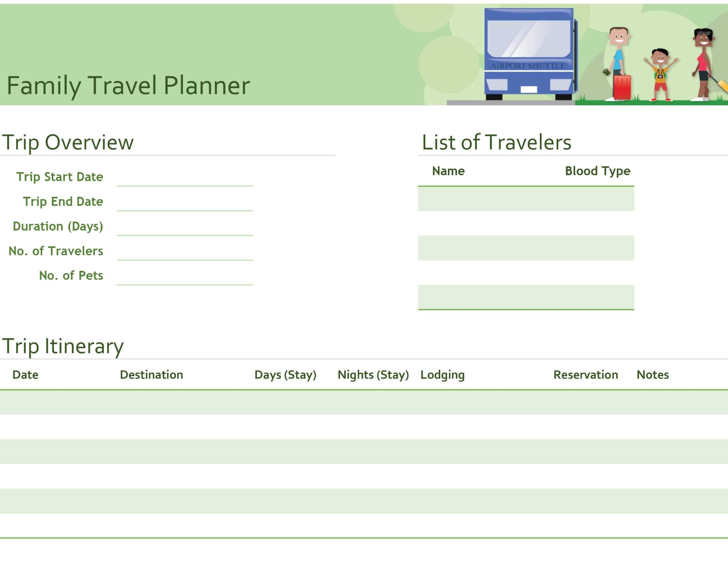The image size is (728, 561).
Task: Select the No. of Travelers input field
Action: coord(183,250)
